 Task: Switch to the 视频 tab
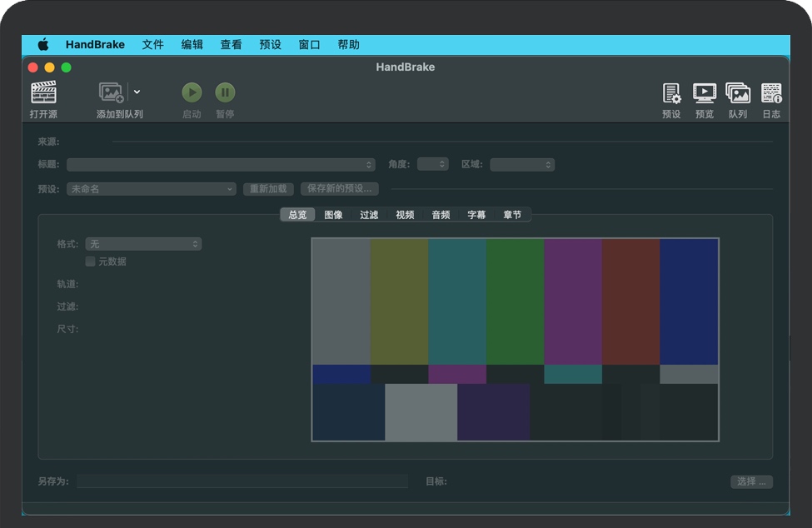(405, 215)
